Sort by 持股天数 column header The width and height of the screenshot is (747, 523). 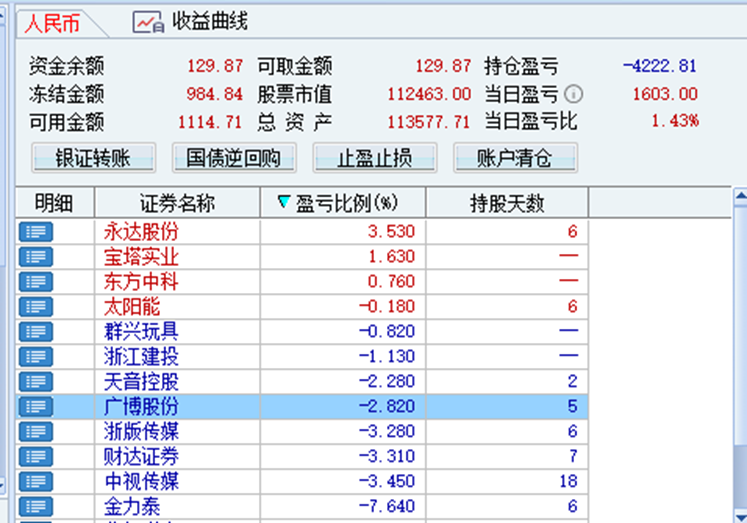tap(507, 204)
